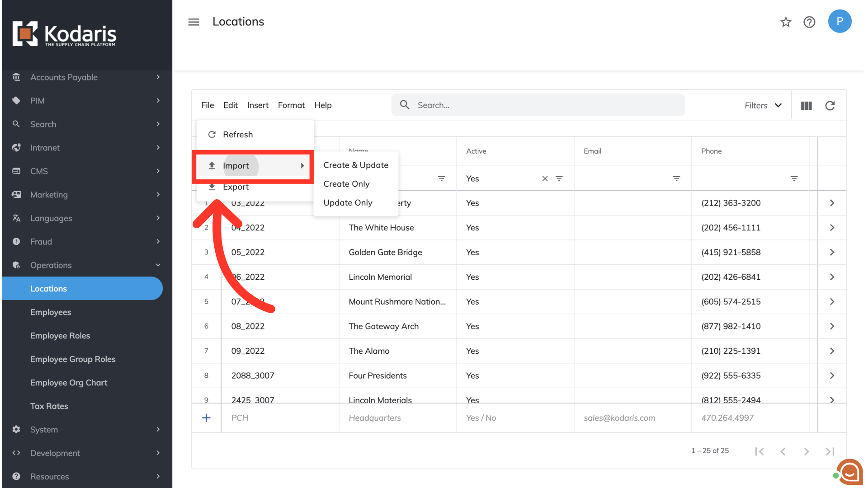The height and width of the screenshot is (488, 868).
Task: Select Create & Update import option
Action: [356, 165]
